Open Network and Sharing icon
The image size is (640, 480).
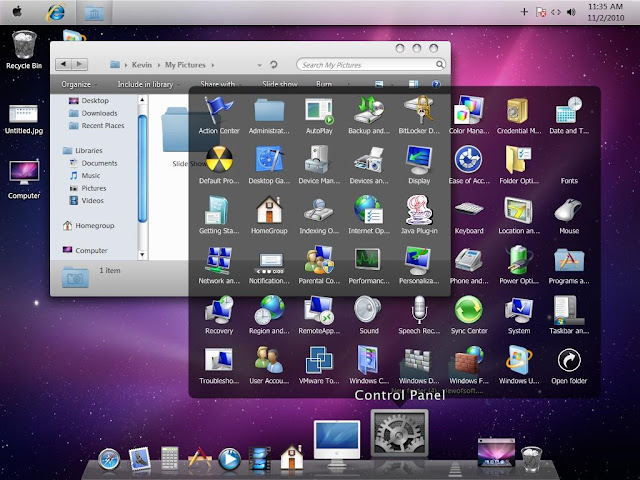coord(219,260)
